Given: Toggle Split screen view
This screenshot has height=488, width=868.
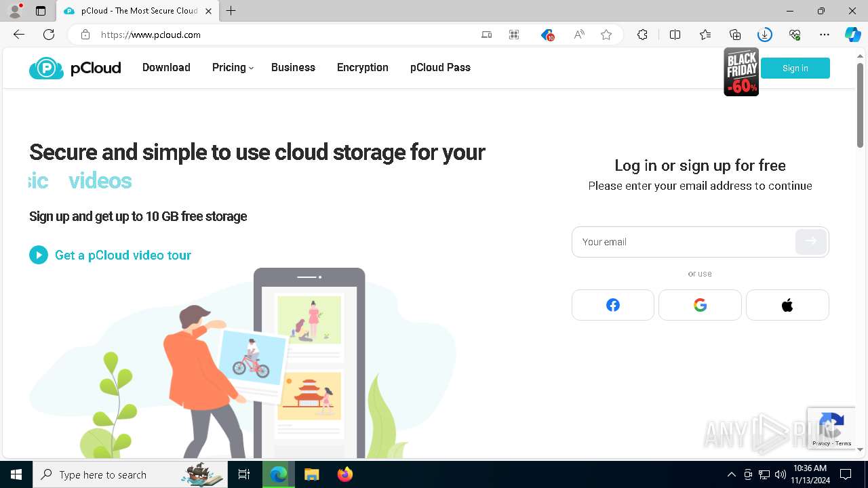Looking at the screenshot, I should pyautogui.click(x=675, y=35).
